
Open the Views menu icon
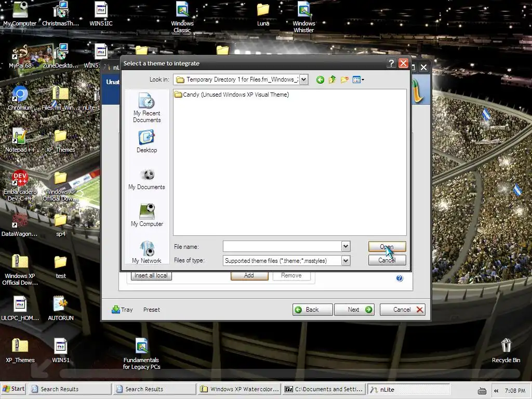point(358,79)
